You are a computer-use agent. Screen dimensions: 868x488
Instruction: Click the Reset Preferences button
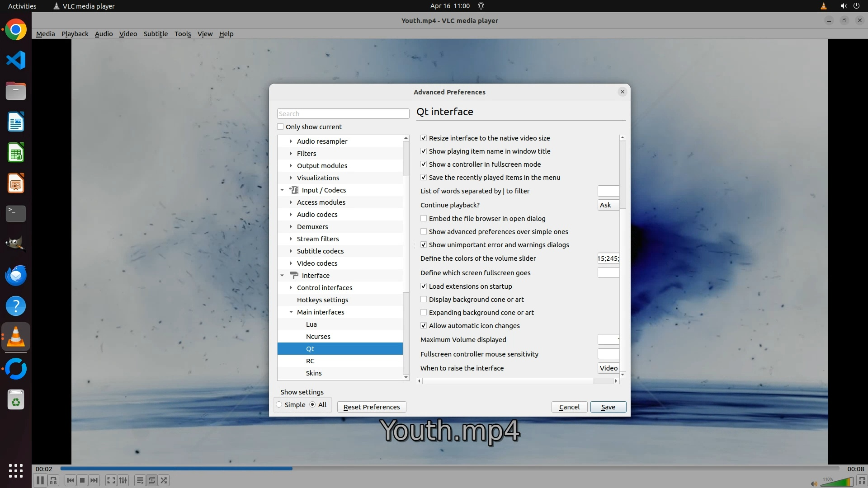point(372,407)
